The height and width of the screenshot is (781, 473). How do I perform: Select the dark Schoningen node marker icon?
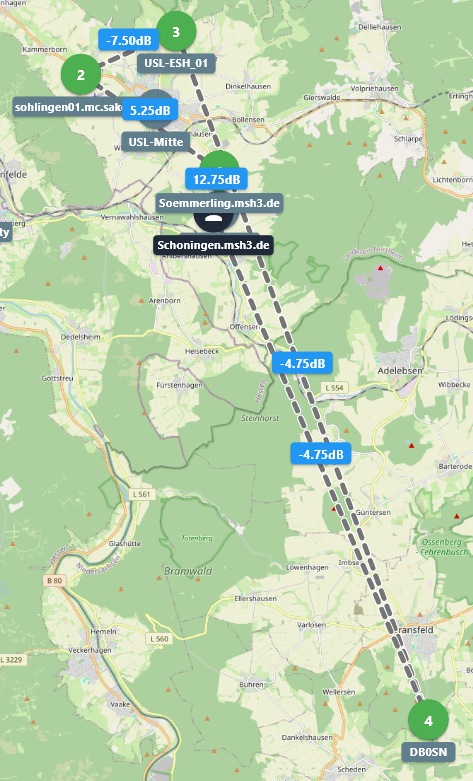pos(213,219)
